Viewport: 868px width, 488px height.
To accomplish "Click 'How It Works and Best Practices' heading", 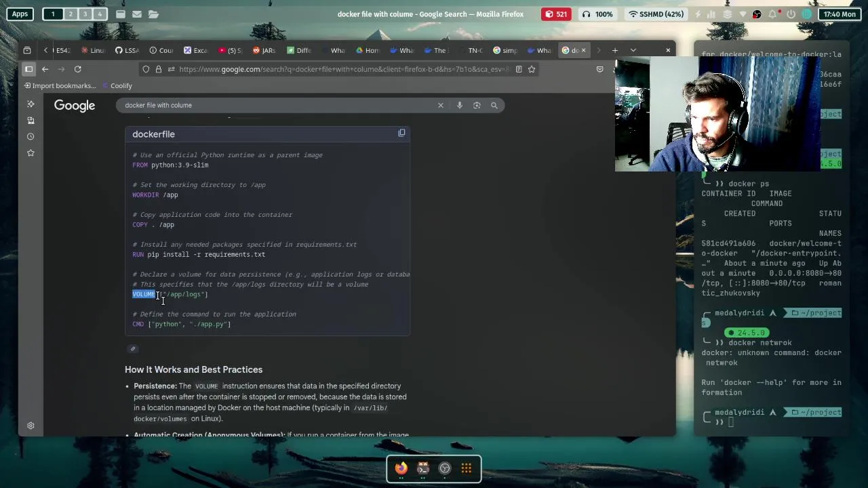I will pos(193,369).
